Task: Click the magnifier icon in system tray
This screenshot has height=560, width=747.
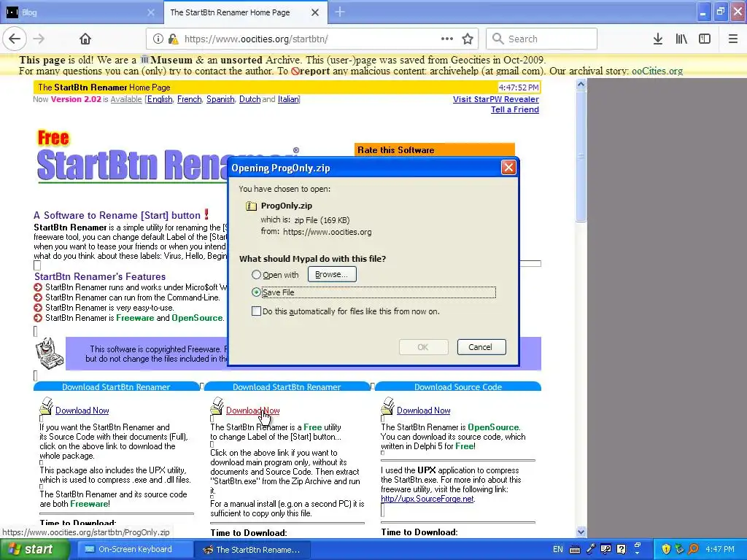Action: 694,549
